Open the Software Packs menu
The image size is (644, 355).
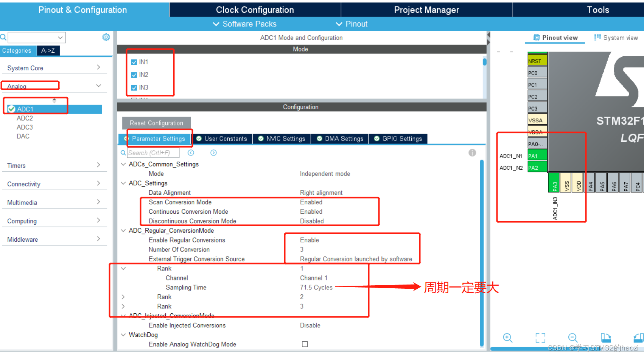point(244,24)
